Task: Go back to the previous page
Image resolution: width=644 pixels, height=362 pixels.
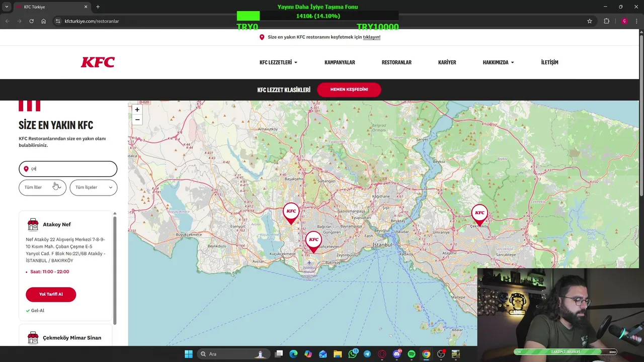Action: (7, 21)
